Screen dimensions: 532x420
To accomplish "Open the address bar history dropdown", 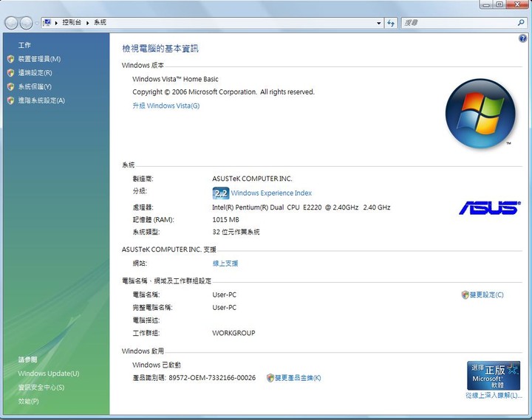I will 378,23.
